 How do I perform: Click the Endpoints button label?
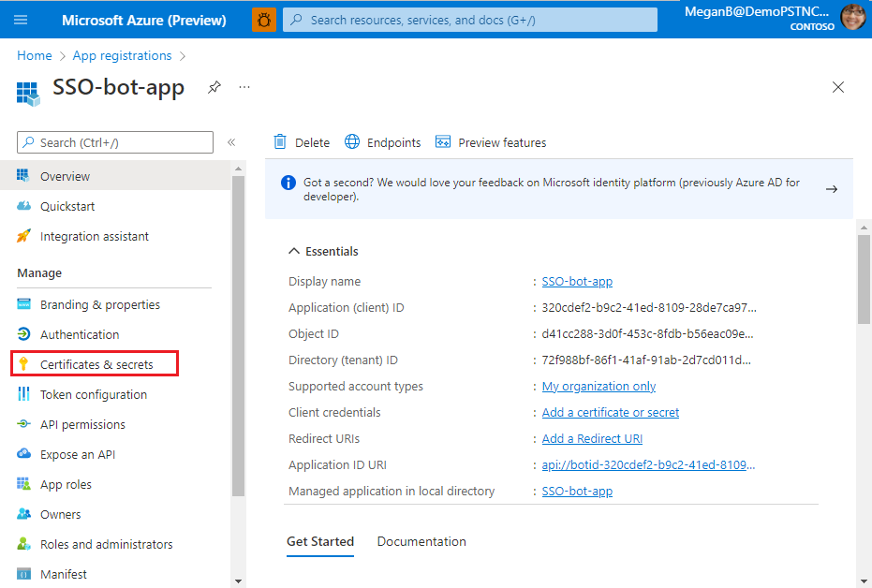coord(393,143)
